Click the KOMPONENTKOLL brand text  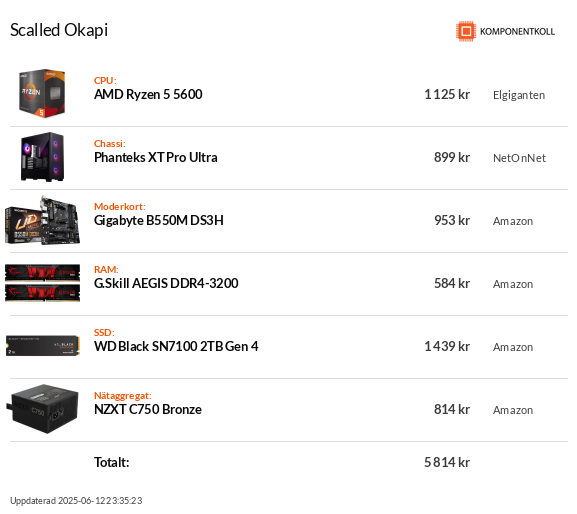tap(517, 32)
